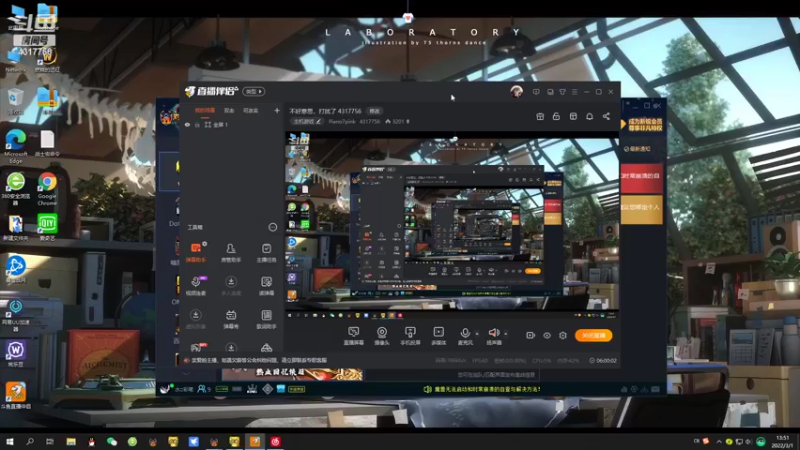Click the 麦克风 microphone icon
Screen dimensions: 800x450
[465, 333]
